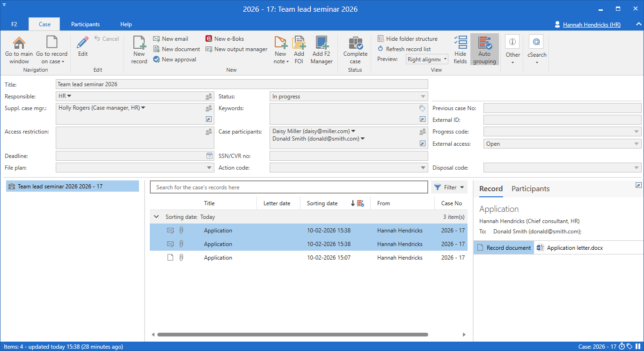Screen dimensions: 644x351
Task: Start a New approval
Action: click(175, 60)
